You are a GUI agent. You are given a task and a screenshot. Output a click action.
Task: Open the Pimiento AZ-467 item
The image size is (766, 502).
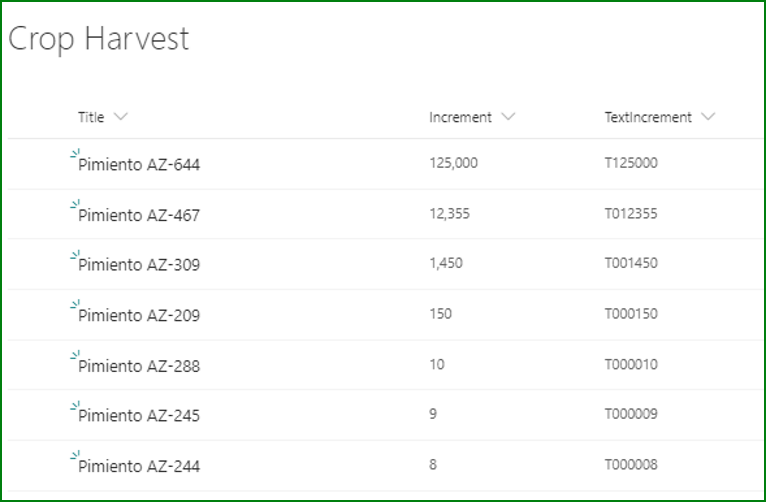click(139, 215)
